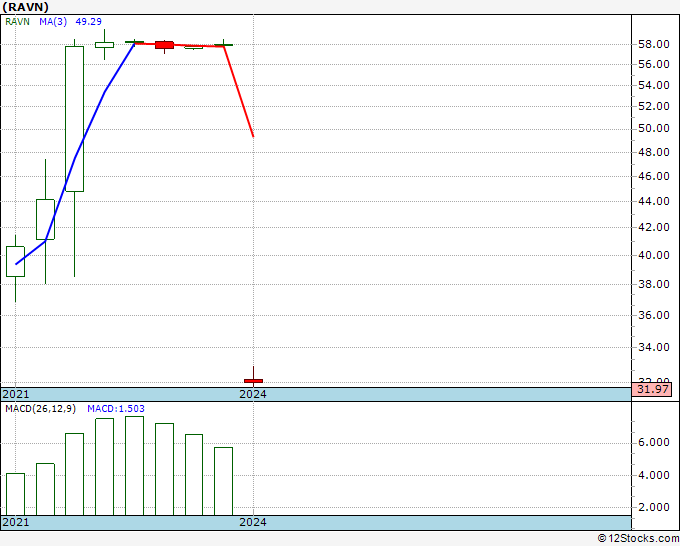This screenshot has width=680, height=546.
Task: Click the 50.00 price axis label
Action: 654,128
